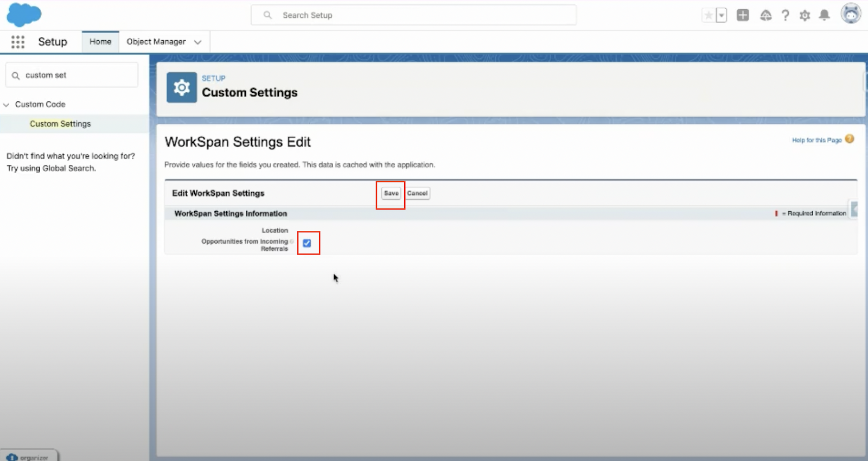Open the user profile avatar
Image resolution: width=868 pixels, height=461 pixels.
point(851,14)
